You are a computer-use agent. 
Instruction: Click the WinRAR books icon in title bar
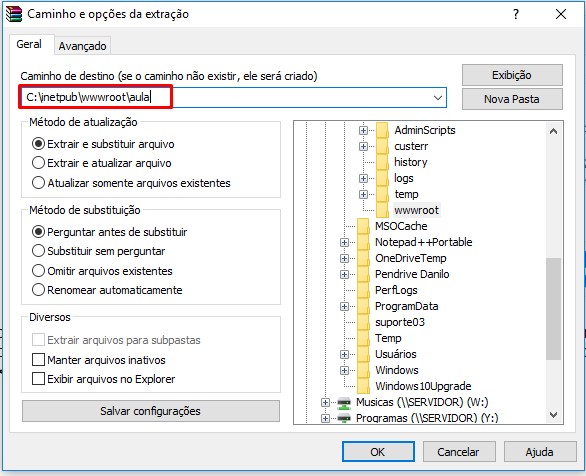(14, 14)
